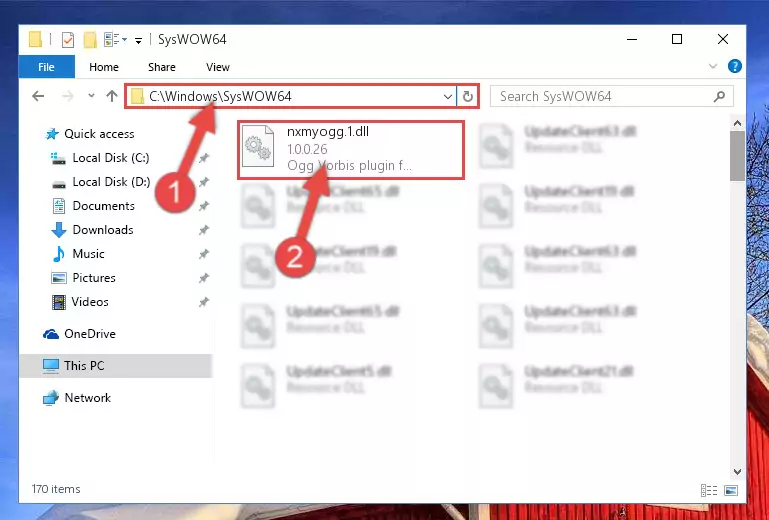
Task: Open Downloads in navigation pane
Action: point(103,230)
